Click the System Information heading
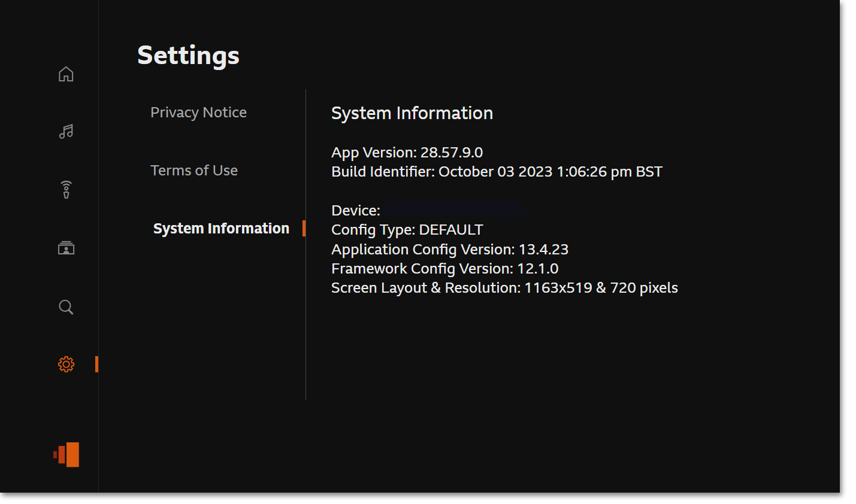856x504 pixels. pyautogui.click(x=412, y=113)
